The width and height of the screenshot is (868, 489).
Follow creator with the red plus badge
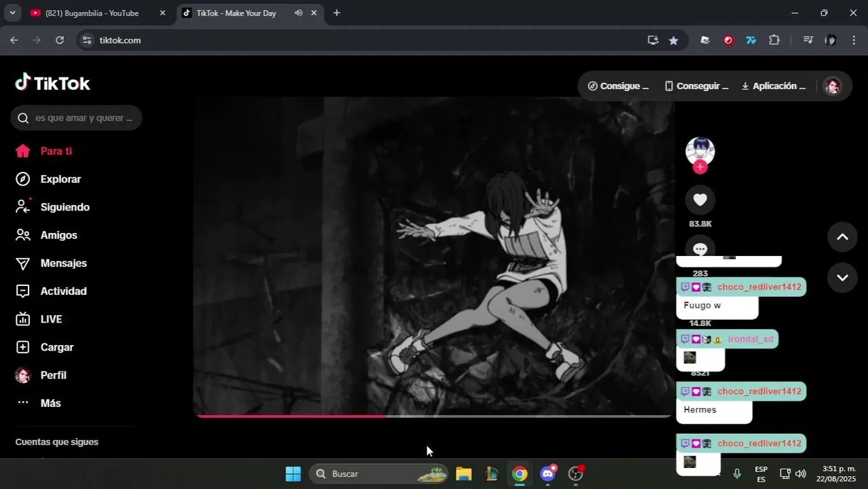(700, 167)
